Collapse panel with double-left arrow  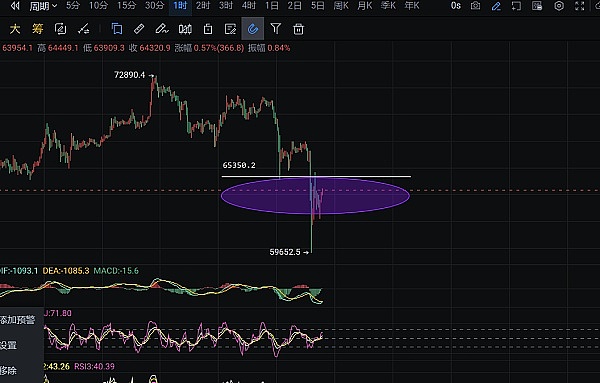[15, 6]
